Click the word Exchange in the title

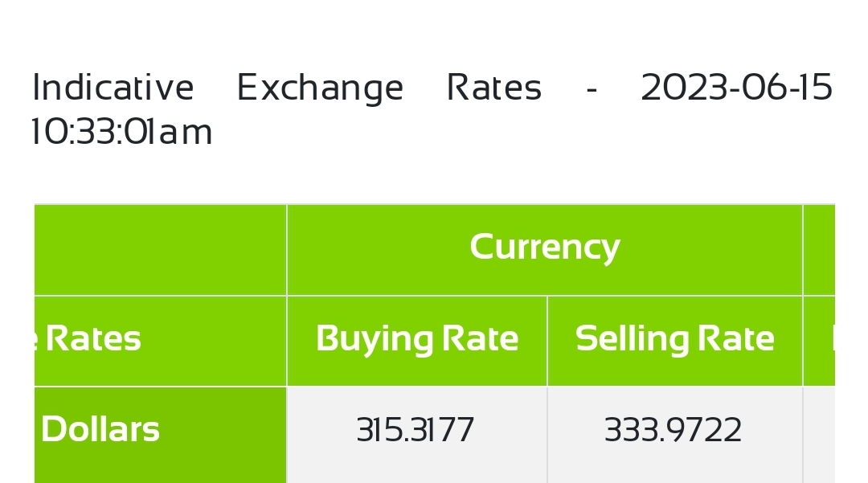click(320, 88)
